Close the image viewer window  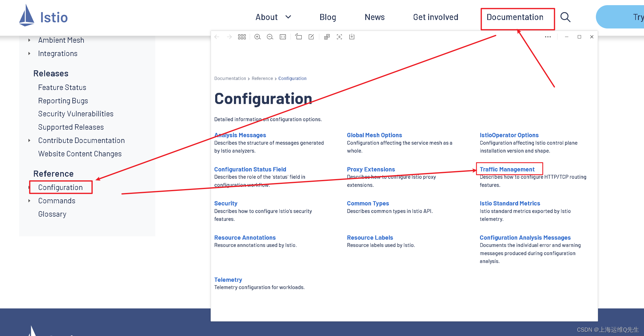(592, 37)
